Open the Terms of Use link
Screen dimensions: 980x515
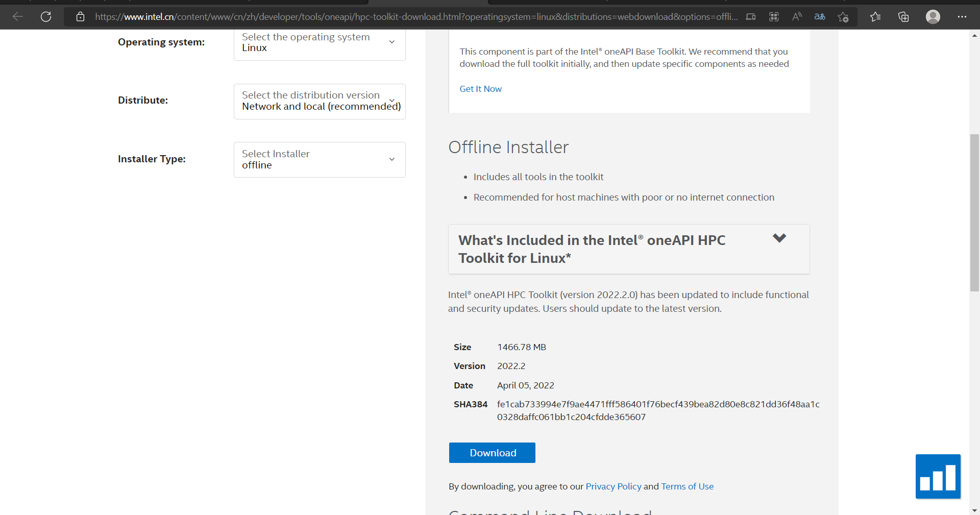[x=687, y=486]
